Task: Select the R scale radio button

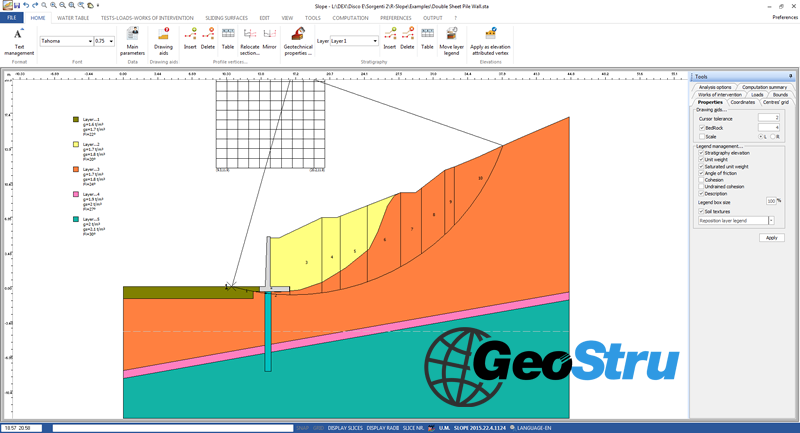Action: tap(772, 137)
